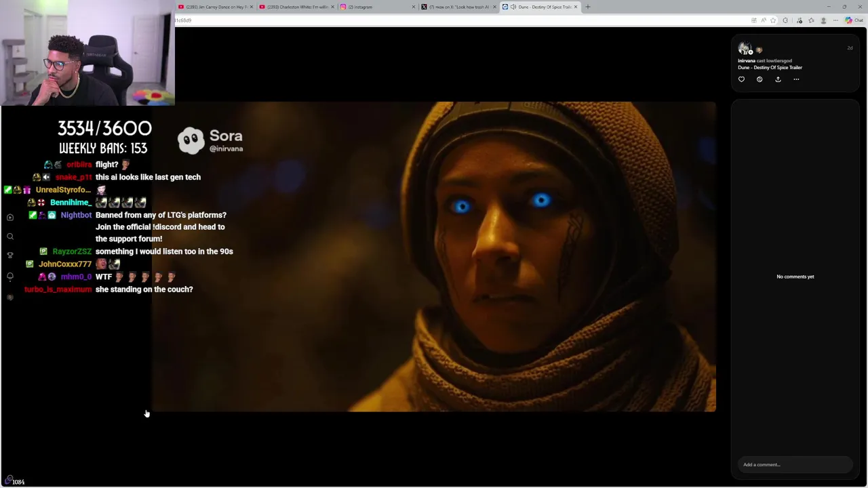Click the '3534/3600' goal counter

coord(104,128)
